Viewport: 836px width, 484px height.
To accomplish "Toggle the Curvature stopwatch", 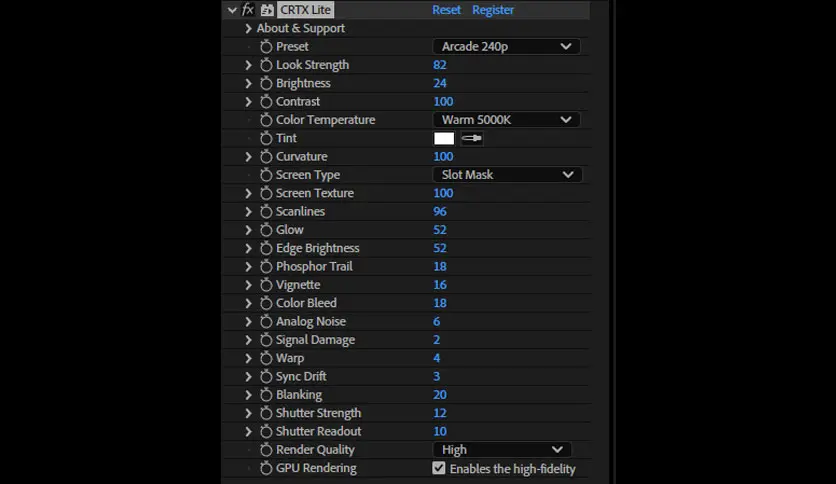I will coord(266,156).
